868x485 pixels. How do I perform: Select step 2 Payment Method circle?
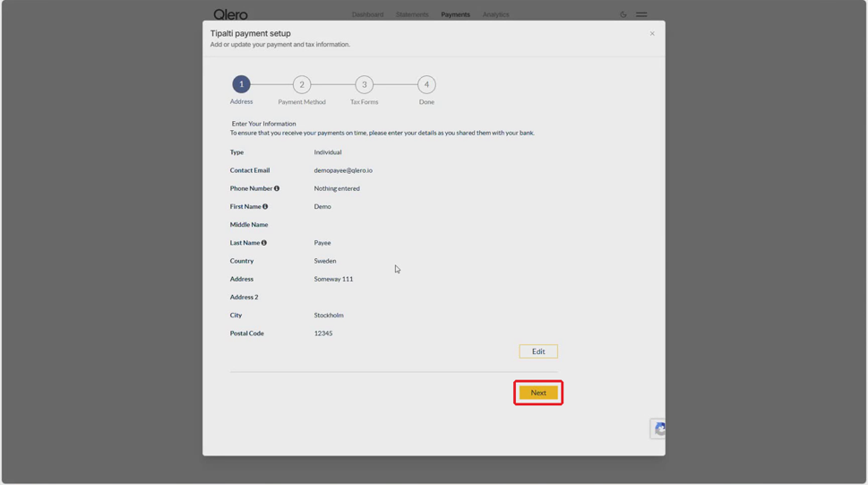(x=302, y=85)
